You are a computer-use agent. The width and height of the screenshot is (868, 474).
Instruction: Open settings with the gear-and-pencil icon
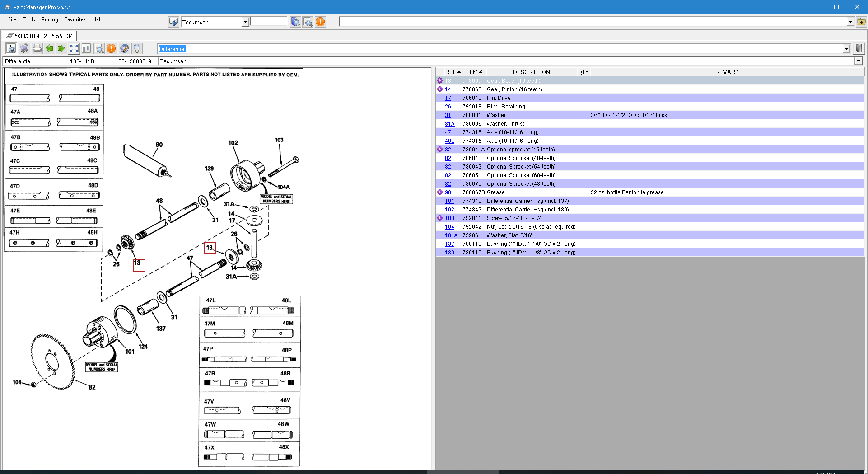click(124, 48)
